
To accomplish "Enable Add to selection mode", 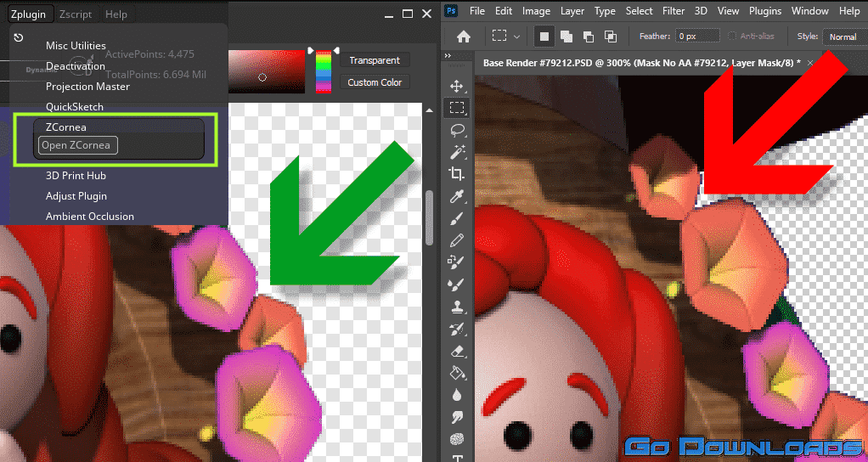I will (x=566, y=37).
